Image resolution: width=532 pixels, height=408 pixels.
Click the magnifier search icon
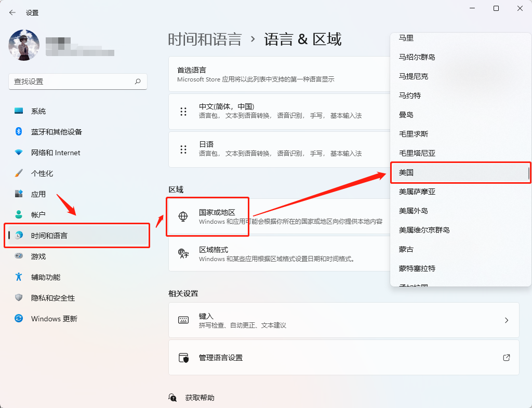click(x=137, y=81)
